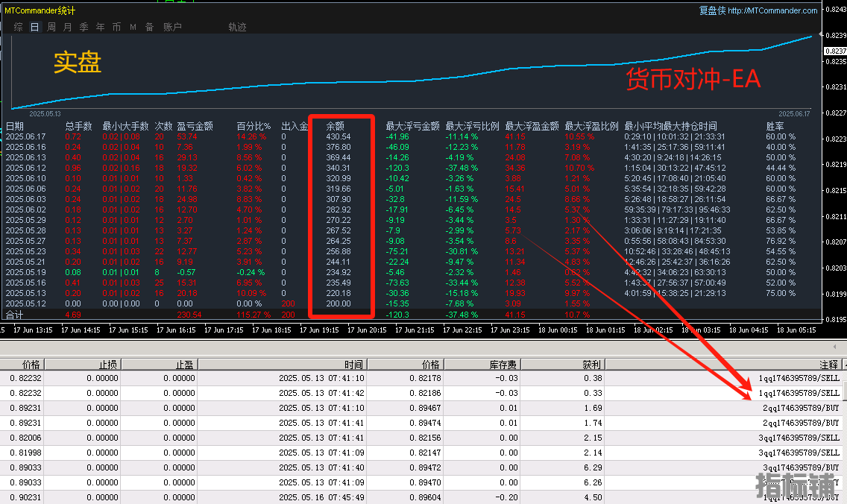Click the 430.54 balance value
The width and height of the screenshot is (847, 504).
pos(339,136)
